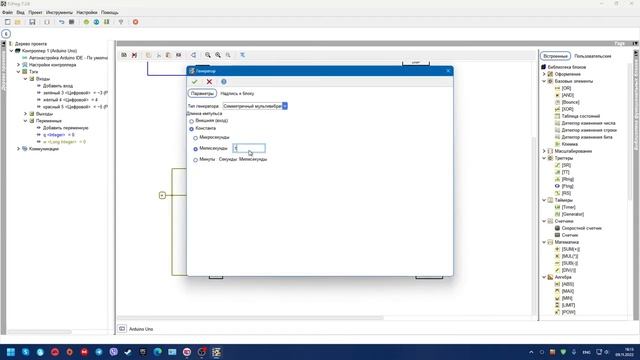Expand the 'Настройки контроллера' tree node
The height and width of the screenshot is (360, 640).
point(18,65)
